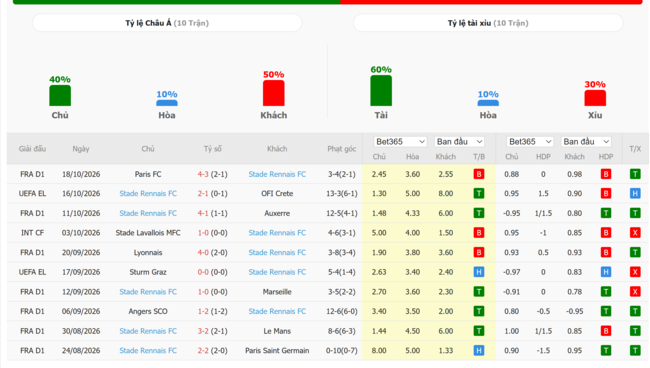Select the Tỷ lệ Châu Á tab

167,23
